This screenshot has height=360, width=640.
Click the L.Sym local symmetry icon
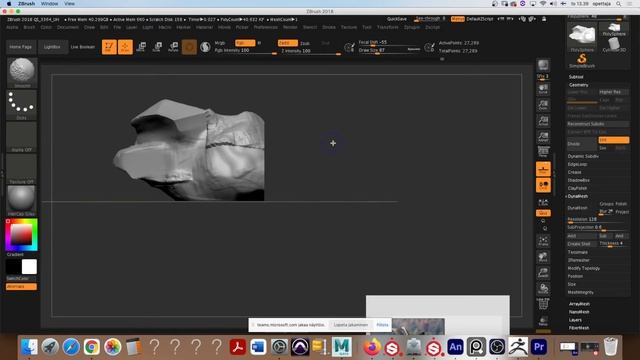pyautogui.click(x=543, y=203)
